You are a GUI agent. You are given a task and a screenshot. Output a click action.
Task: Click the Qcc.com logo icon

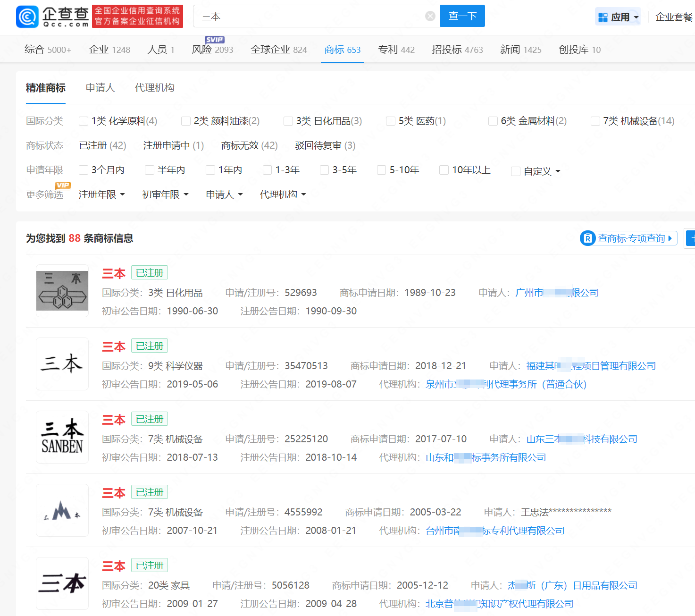27,17
